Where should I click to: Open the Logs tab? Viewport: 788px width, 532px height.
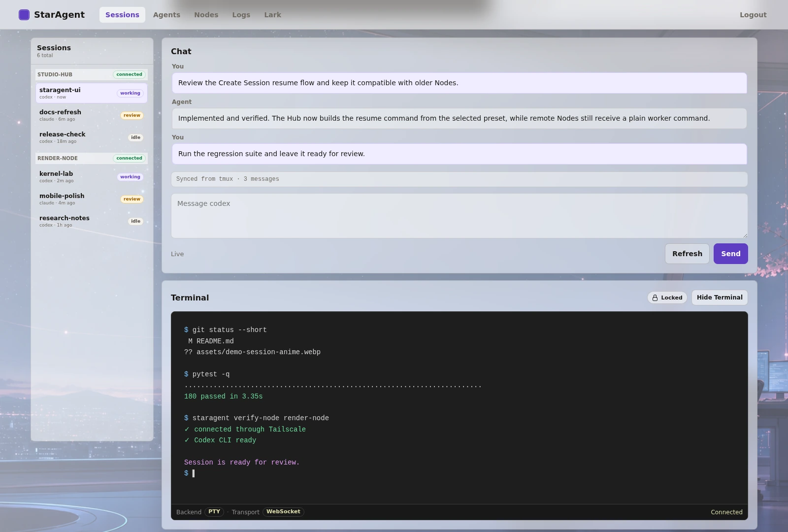[241, 15]
